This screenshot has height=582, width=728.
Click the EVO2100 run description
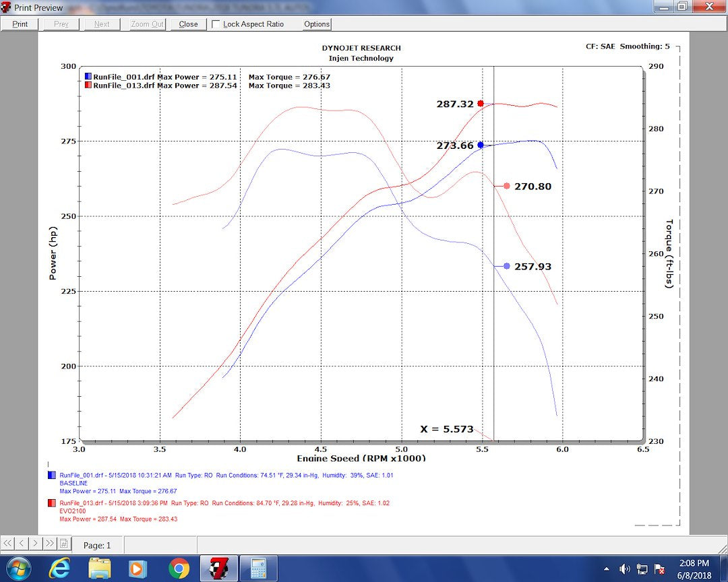click(72, 511)
